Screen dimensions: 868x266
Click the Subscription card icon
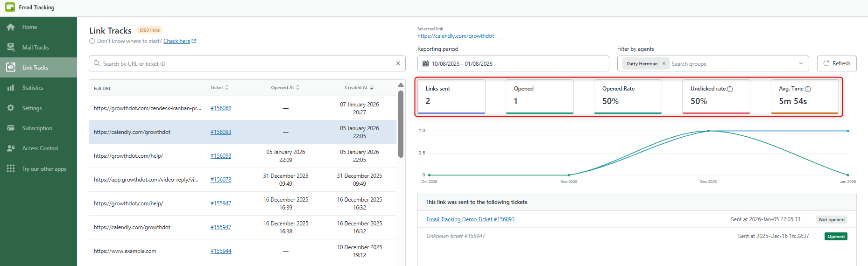(11, 128)
